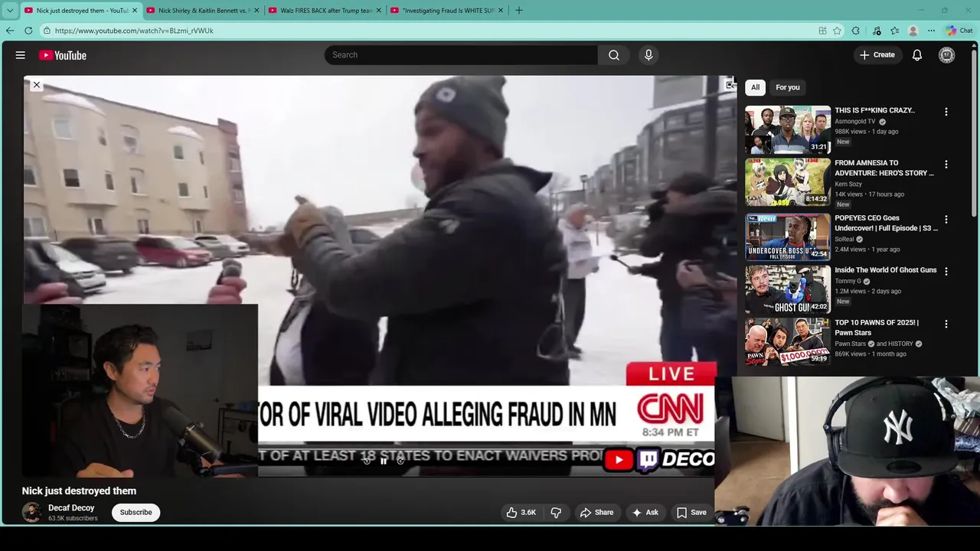Play the Asmongold TV video thumbnail
The height and width of the screenshot is (551, 980).
tap(788, 129)
